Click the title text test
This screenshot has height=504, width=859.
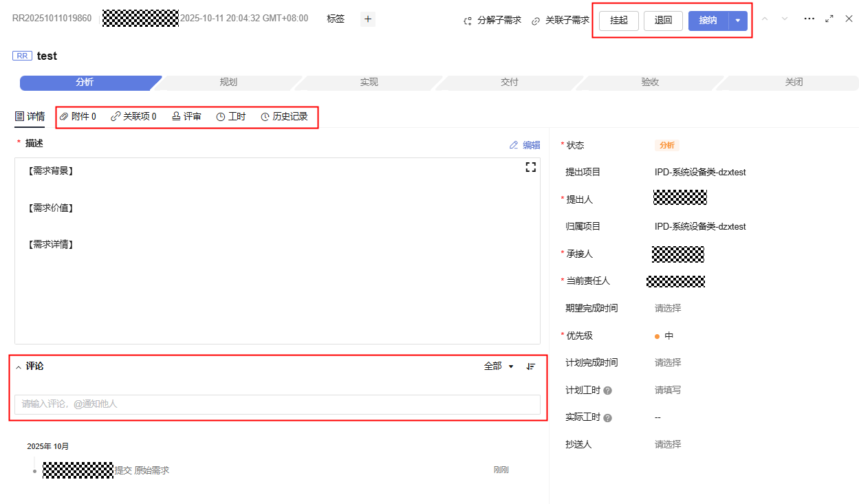point(47,56)
